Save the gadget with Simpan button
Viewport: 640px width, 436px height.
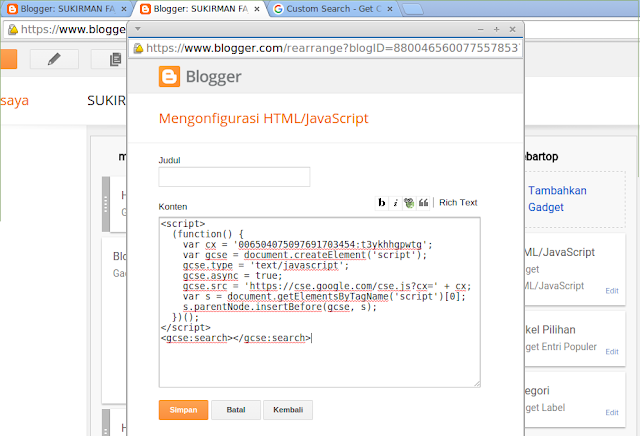(x=183, y=410)
